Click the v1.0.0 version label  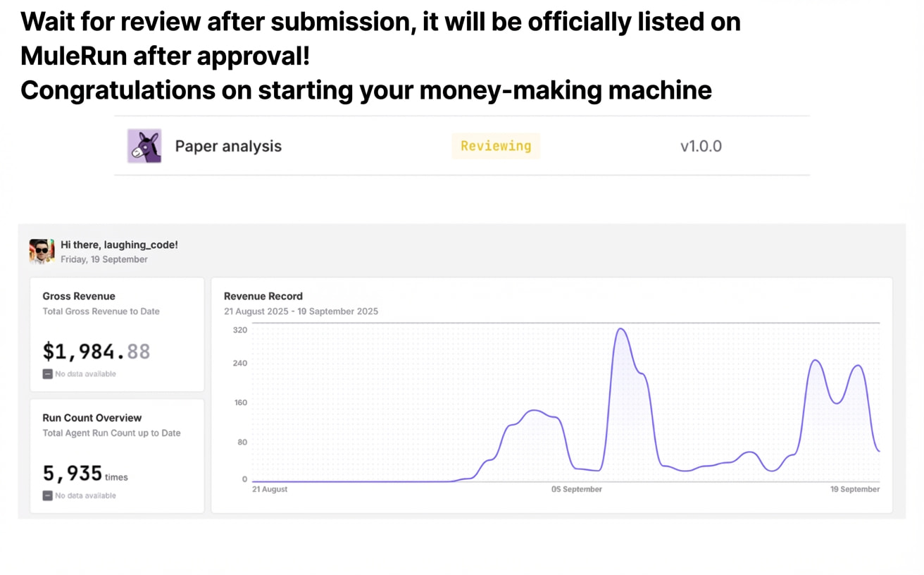point(700,146)
